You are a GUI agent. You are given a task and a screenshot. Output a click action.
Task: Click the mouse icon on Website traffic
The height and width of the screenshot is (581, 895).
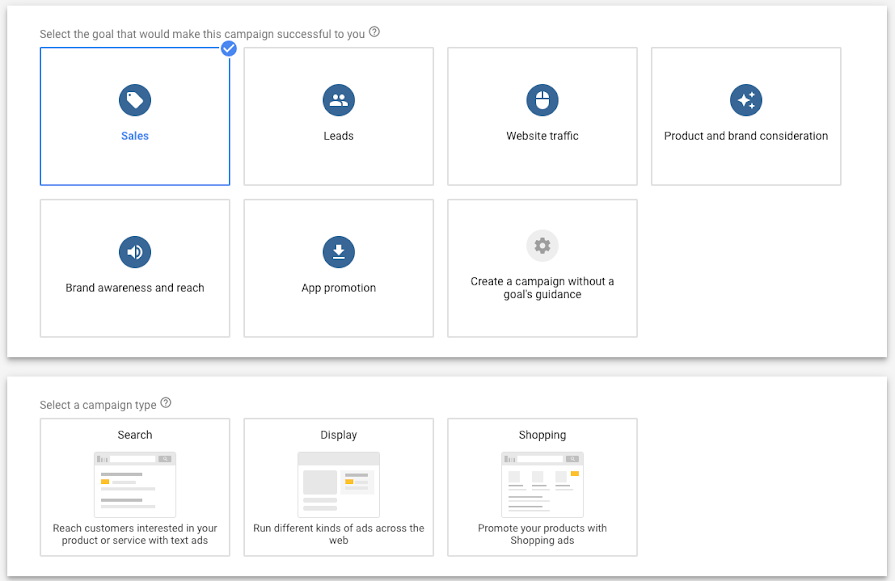coord(541,100)
